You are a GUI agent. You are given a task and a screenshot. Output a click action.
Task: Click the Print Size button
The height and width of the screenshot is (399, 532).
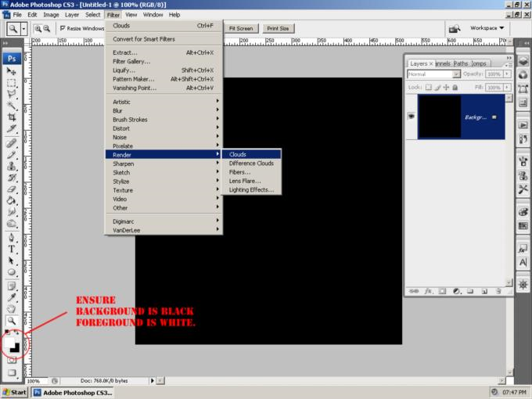(x=278, y=28)
